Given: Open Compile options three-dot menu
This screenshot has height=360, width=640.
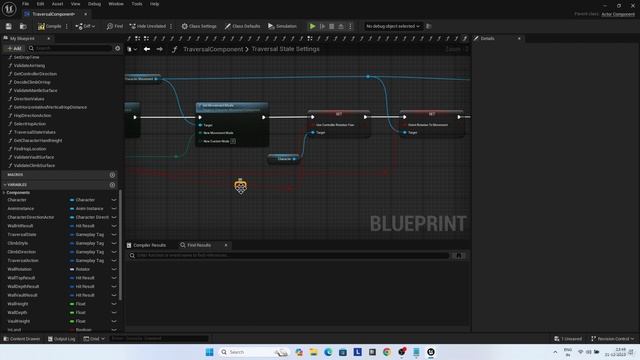Looking at the screenshot, I should [67, 26].
